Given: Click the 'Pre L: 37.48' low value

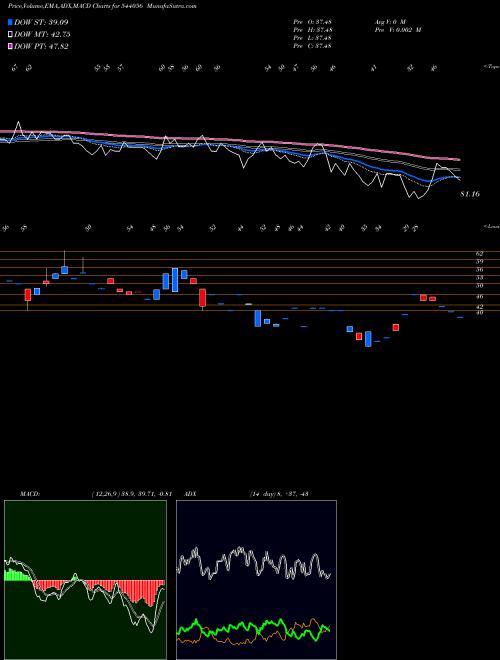Looking at the screenshot, I should click(x=313, y=38).
